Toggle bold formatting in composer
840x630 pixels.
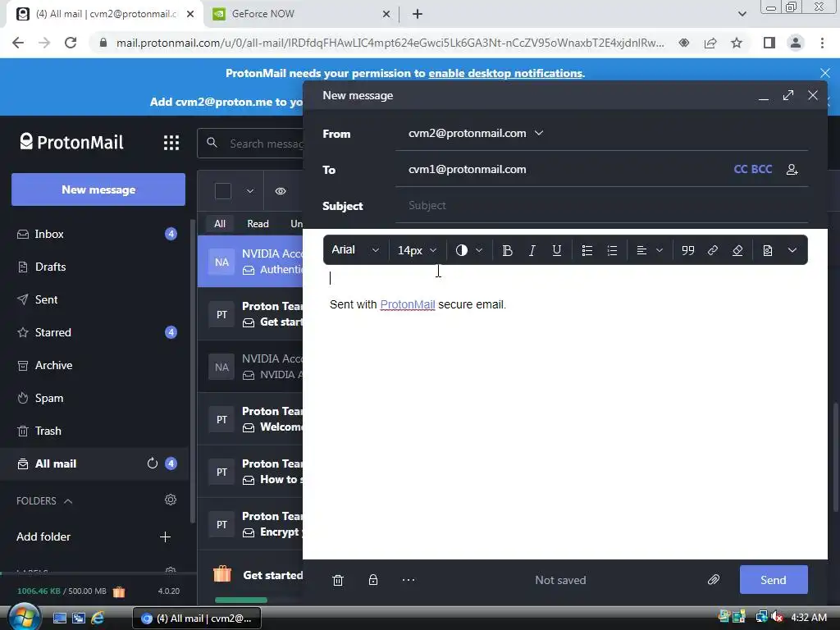[x=507, y=250]
